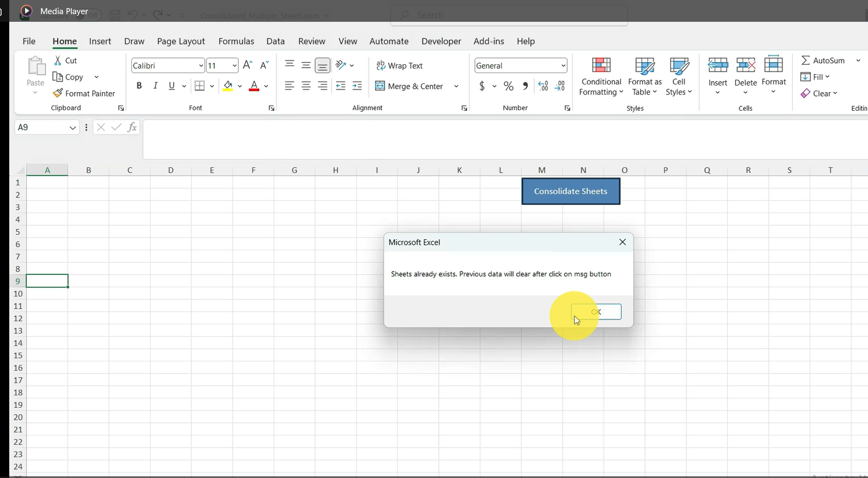
Task: Switch to the Developer tab
Action: [x=441, y=41]
